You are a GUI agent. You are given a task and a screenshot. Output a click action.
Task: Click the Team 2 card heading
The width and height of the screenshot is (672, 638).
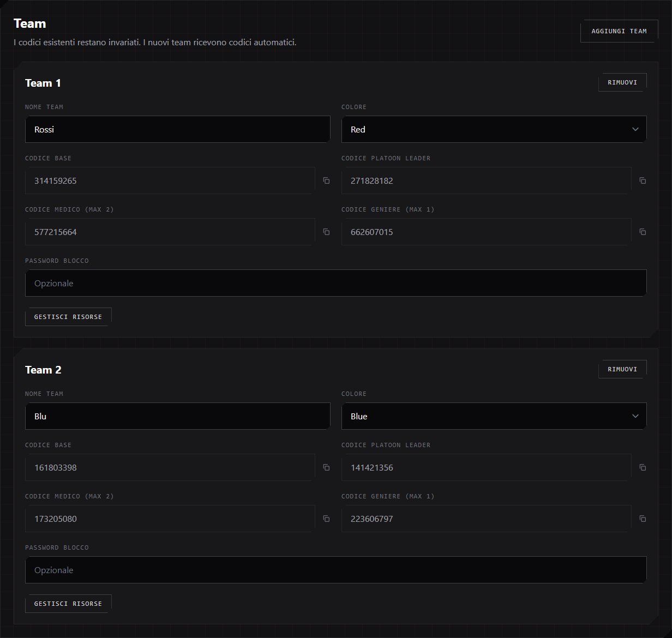(43, 370)
